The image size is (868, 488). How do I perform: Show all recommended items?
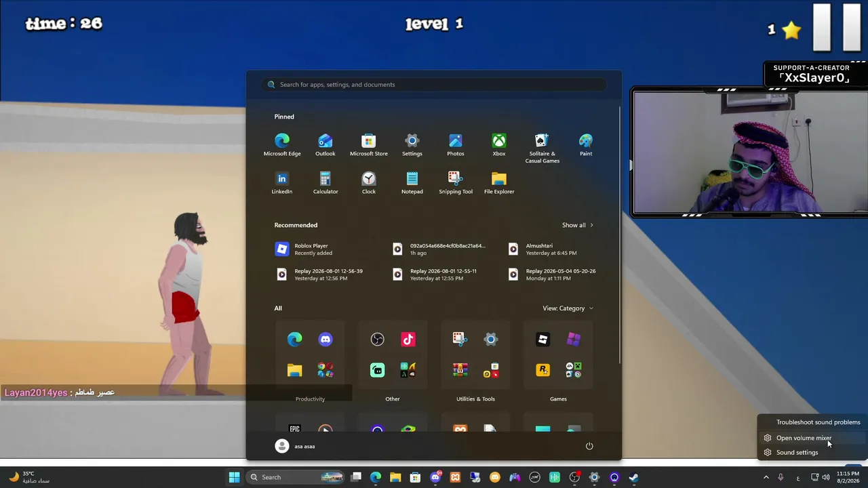click(x=578, y=225)
